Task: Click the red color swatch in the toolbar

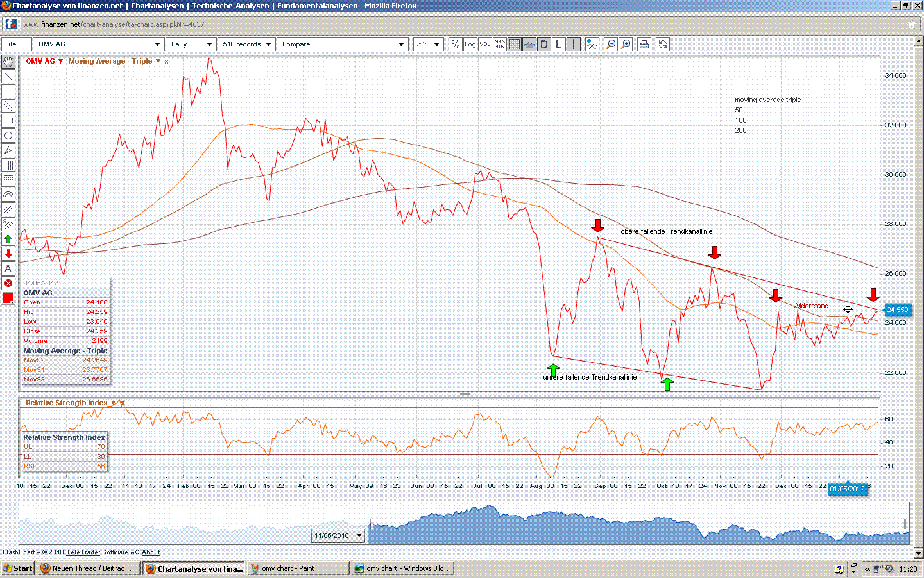Action: 8,297
